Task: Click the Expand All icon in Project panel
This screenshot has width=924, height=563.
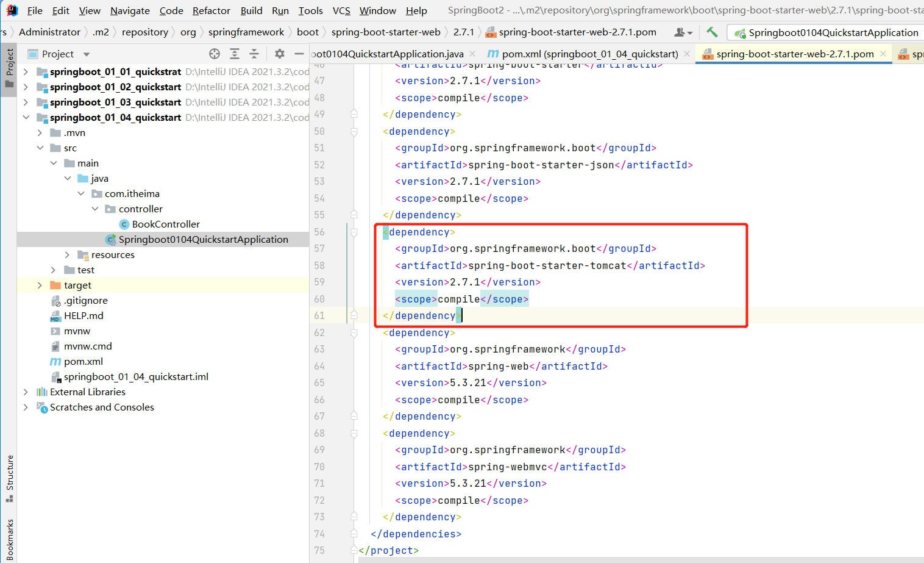Action: [235, 54]
